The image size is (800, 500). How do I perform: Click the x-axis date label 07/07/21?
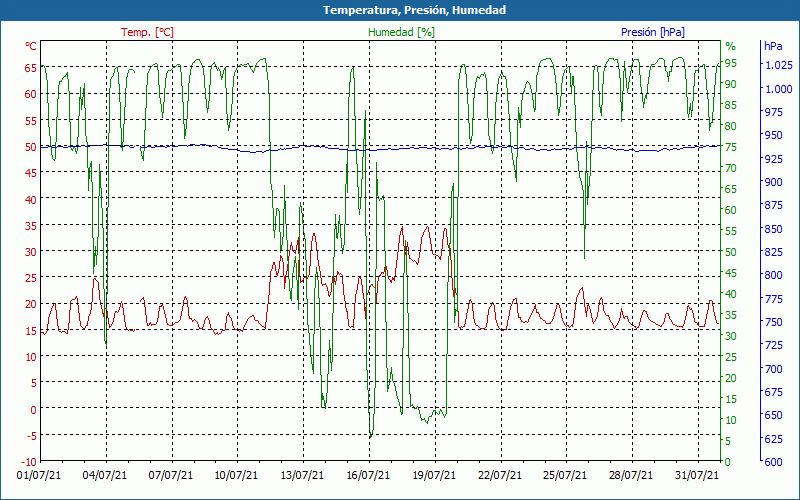tap(170, 476)
